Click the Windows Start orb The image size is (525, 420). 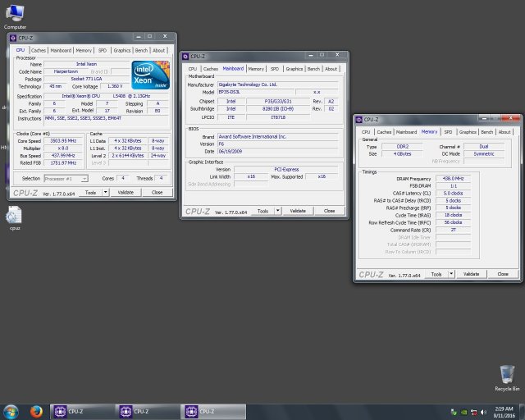[x=11, y=411]
